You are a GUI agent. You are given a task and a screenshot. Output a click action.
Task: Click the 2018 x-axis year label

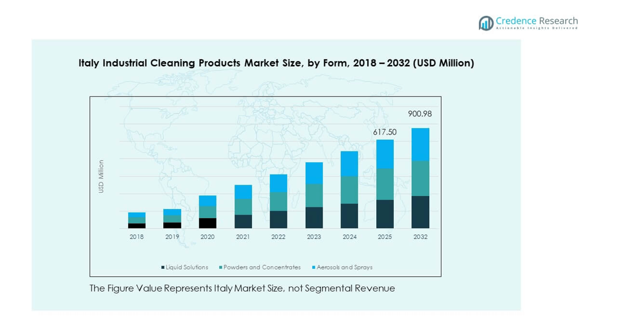(x=137, y=237)
